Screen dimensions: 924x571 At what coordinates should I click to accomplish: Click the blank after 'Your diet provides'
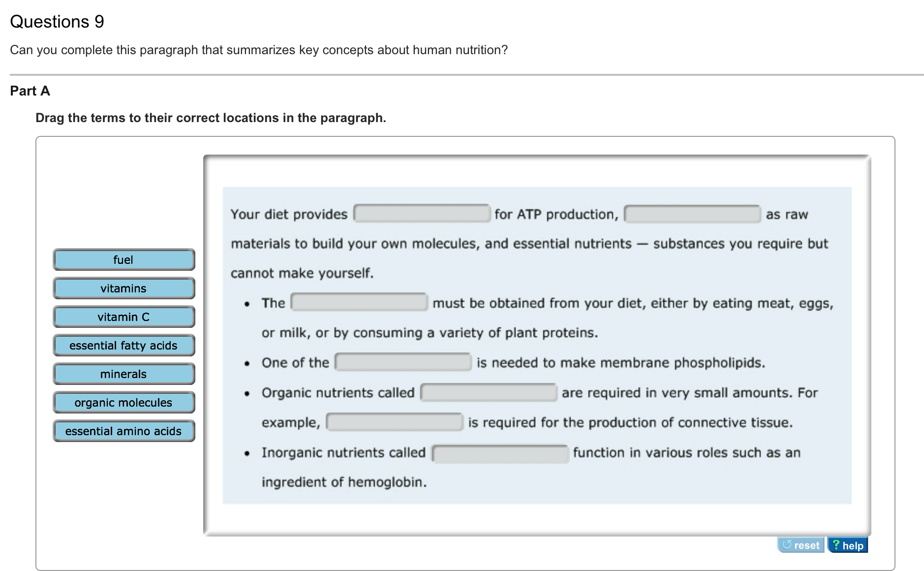422,214
